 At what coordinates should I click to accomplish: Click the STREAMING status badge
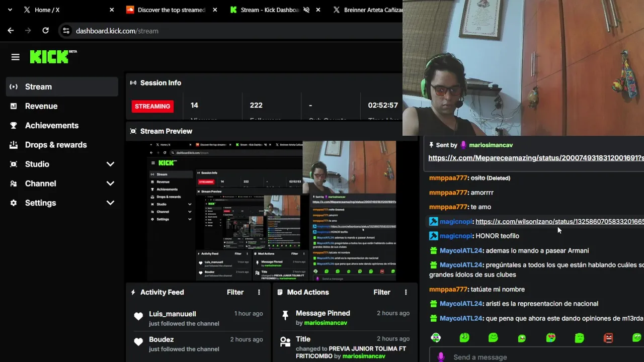coord(152,106)
